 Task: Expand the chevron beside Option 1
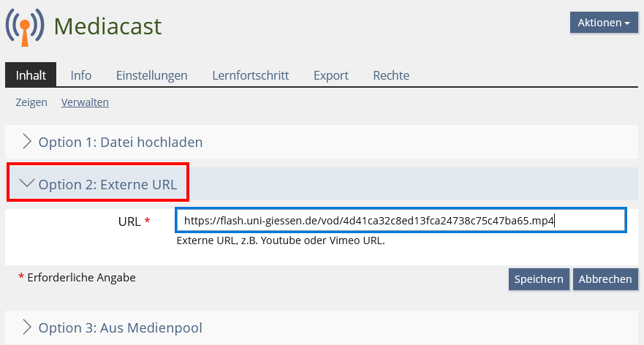pos(26,142)
